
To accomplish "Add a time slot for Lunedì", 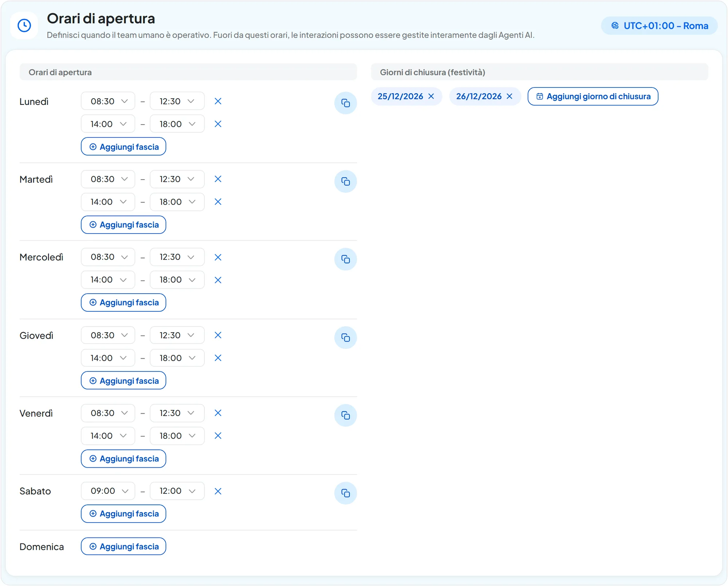I will [x=123, y=147].
